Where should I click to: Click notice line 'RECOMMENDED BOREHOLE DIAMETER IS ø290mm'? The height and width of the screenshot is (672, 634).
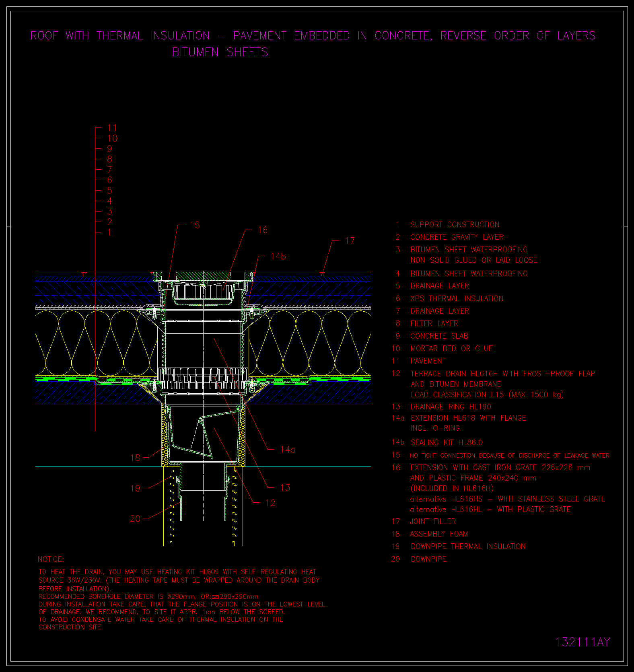pyautogui.click(x=117, y=596)
